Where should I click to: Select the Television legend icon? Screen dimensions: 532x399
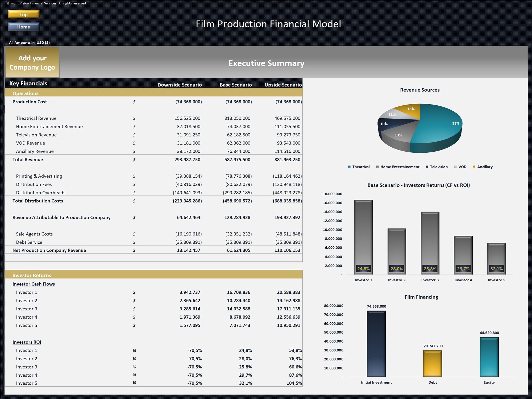[427, 167]
